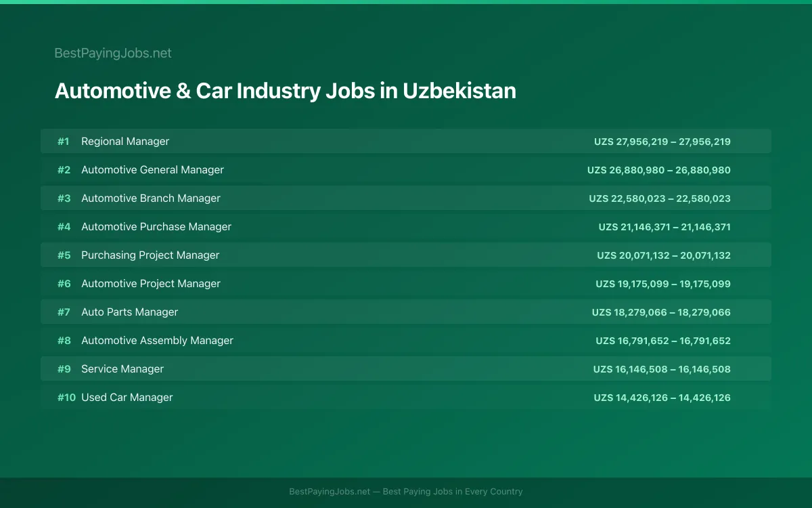Click the #3 rank number
This screenshot has height=508, width=812.
(x=64, y=198)
